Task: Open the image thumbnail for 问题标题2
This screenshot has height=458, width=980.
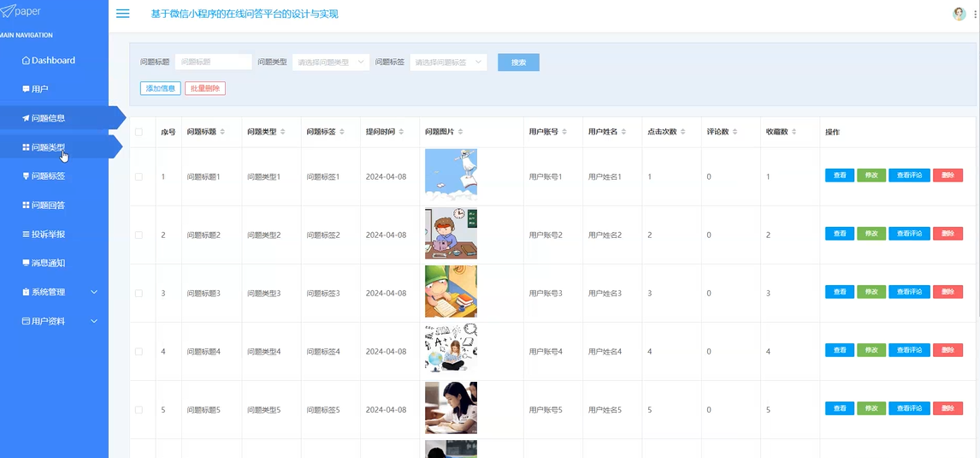Action: pos(451,234)
